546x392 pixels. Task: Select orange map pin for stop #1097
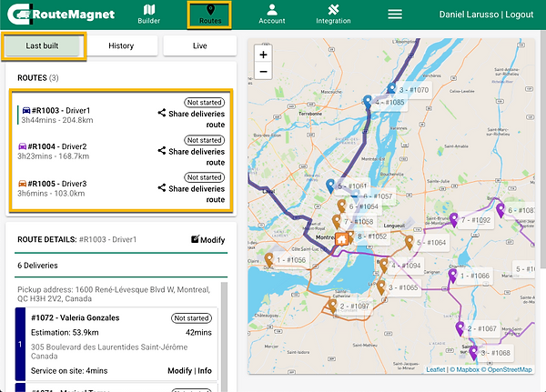(332, 306)
